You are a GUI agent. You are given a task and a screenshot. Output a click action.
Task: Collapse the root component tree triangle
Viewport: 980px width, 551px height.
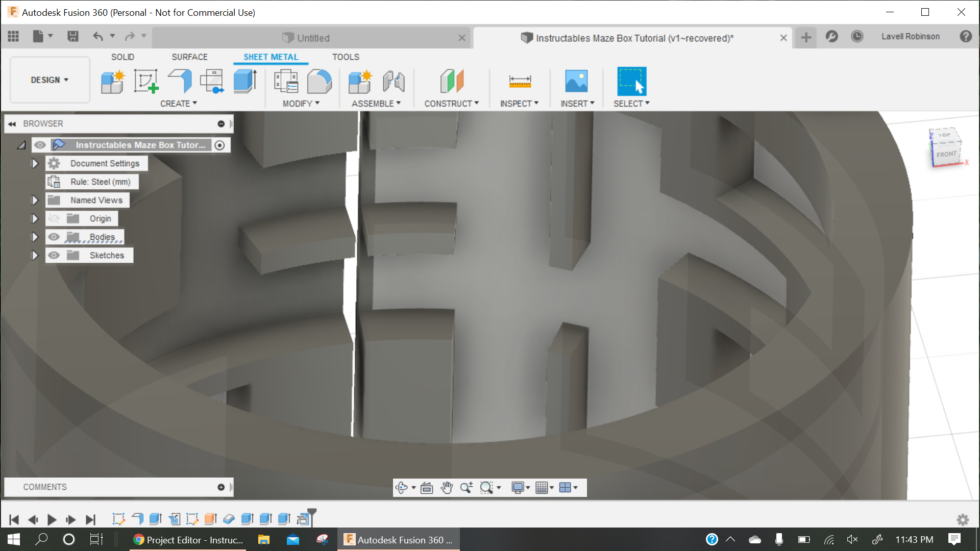click(21, 145)
